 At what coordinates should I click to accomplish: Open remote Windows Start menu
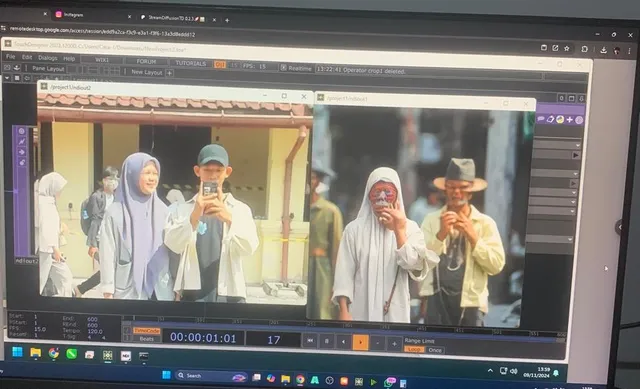point(17,352)
